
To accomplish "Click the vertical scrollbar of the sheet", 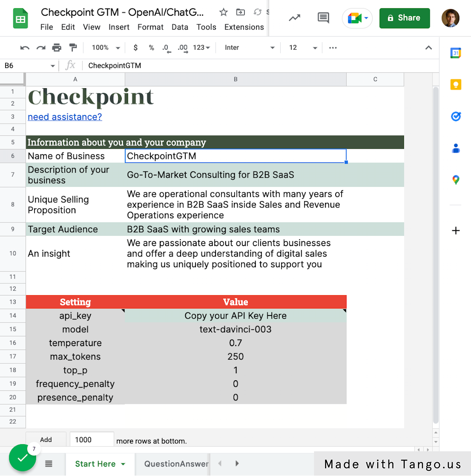I will [436, 255].
